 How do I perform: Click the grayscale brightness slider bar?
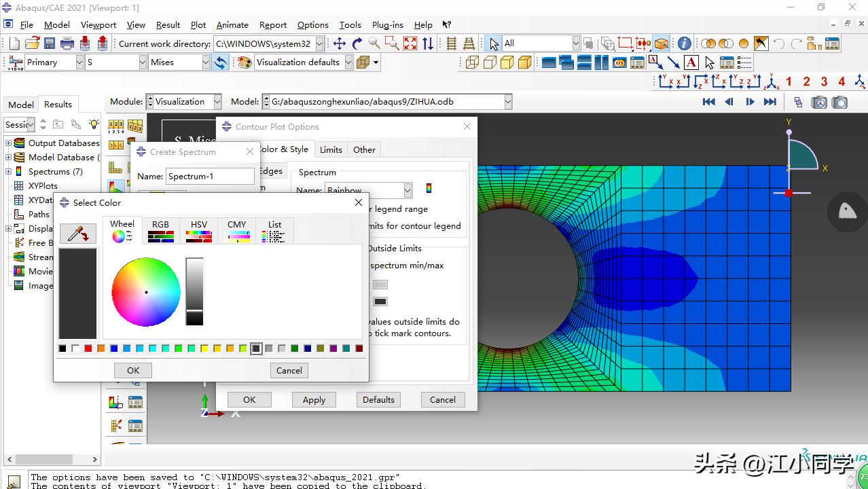pos(194,291)
